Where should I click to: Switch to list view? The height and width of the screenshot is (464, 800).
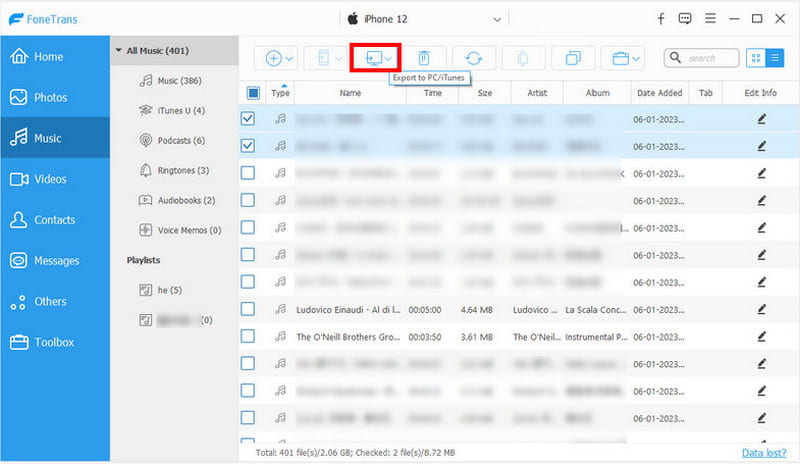(x=774, y=58)
